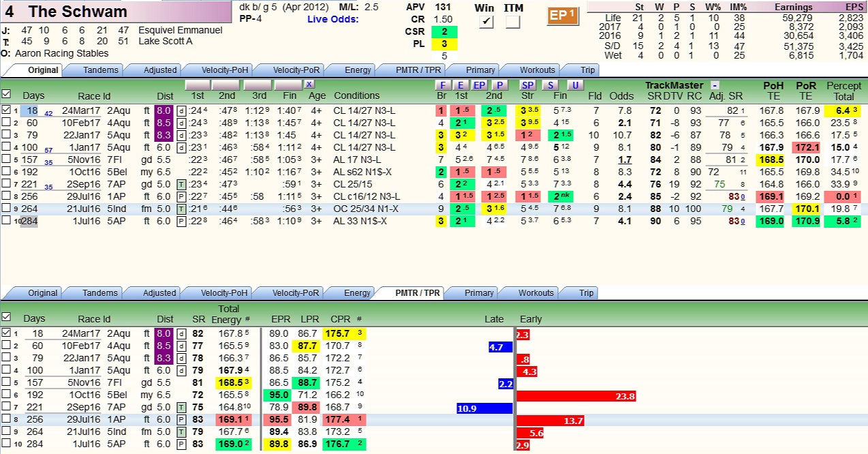Screen dimensions: 868x454
Task: Click the green CSR value 2 cell
Action: click(444, 31)
